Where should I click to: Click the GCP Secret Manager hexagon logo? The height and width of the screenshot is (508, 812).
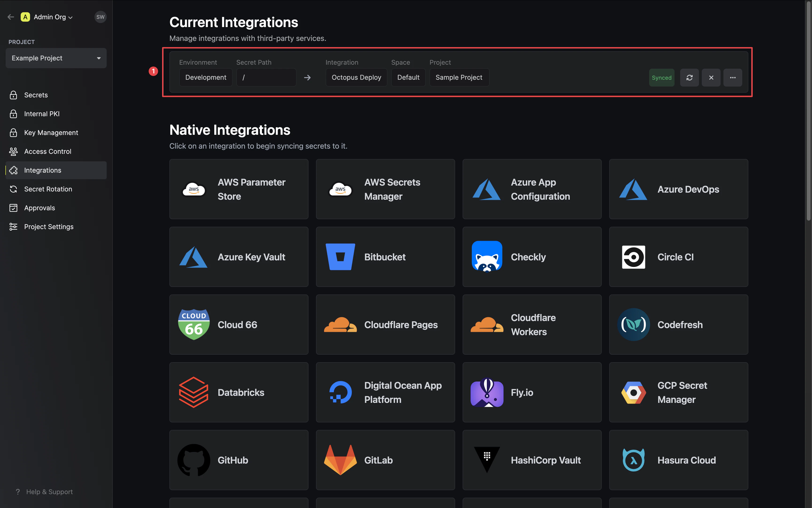click(x=633, y=393)
